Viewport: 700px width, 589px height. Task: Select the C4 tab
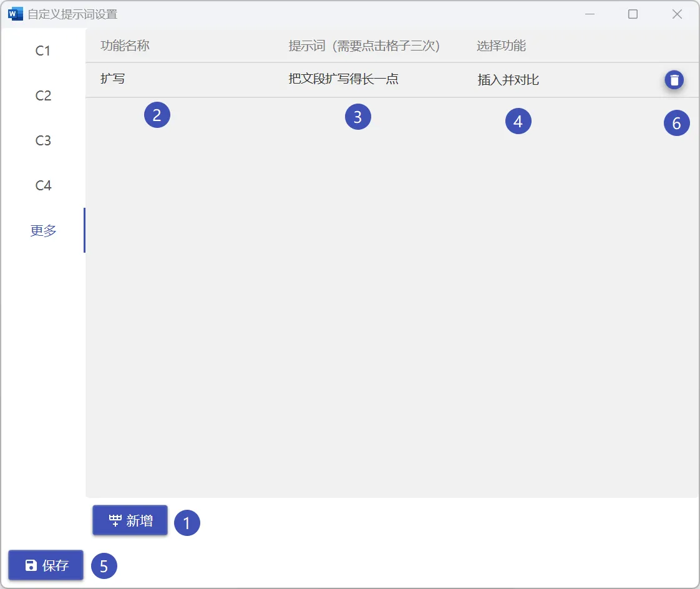(x=42, y=185)
